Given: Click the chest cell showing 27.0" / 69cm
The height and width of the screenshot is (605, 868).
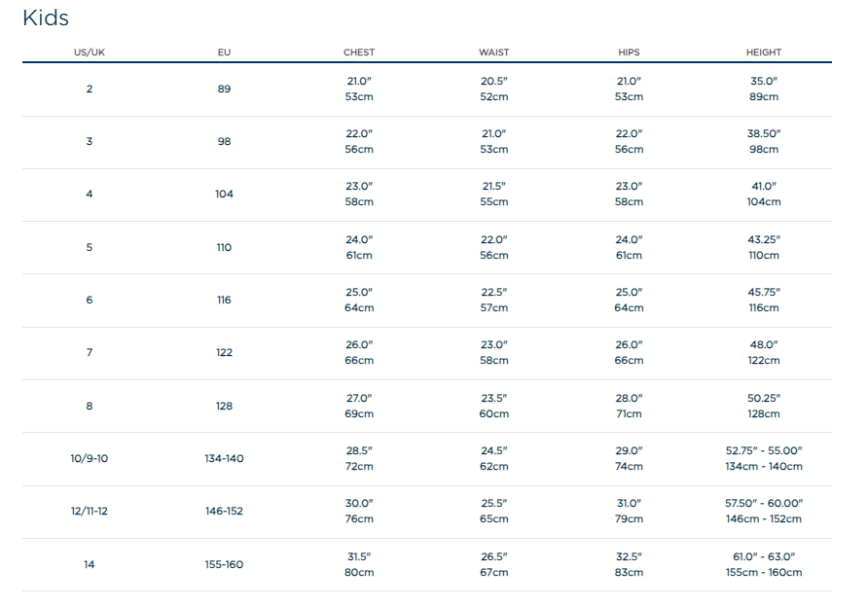Looking at the screenshot, I should 359,406.
